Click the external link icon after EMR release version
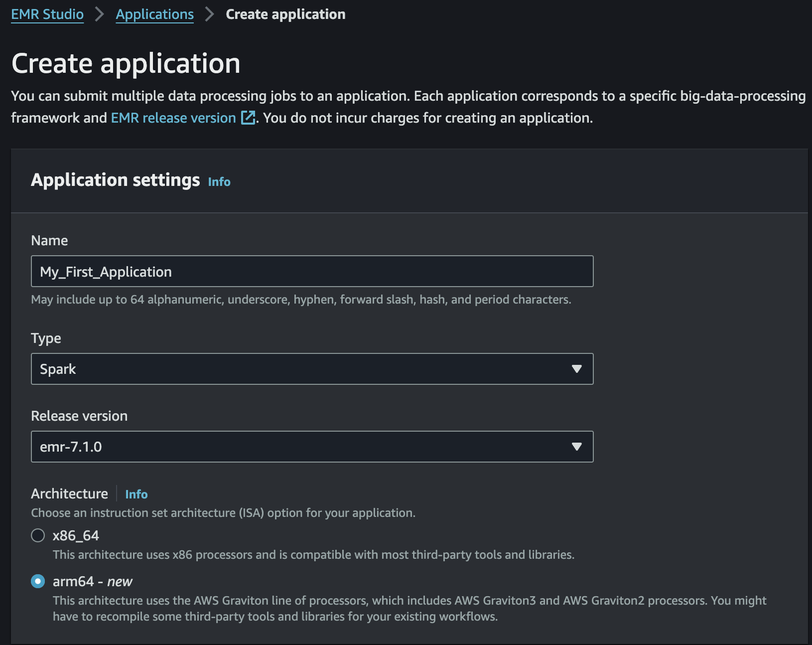This screenshot has width=812, height=645. tap(248, 118)
